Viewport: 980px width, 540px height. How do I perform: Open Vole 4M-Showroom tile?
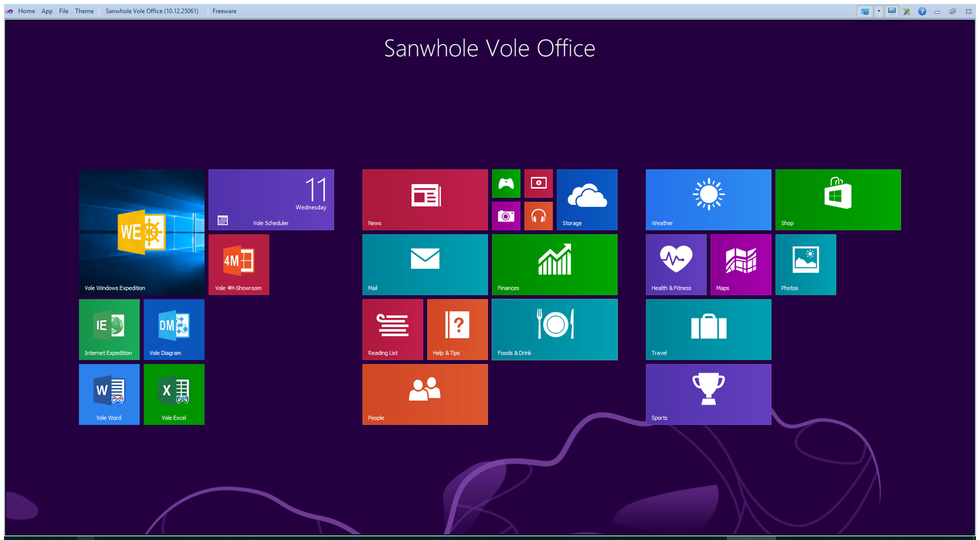point(238,264)
